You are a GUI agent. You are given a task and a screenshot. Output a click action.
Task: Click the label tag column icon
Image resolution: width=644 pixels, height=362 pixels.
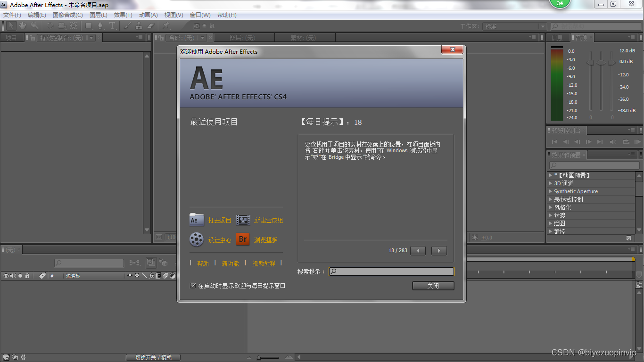tap(42, 276)
